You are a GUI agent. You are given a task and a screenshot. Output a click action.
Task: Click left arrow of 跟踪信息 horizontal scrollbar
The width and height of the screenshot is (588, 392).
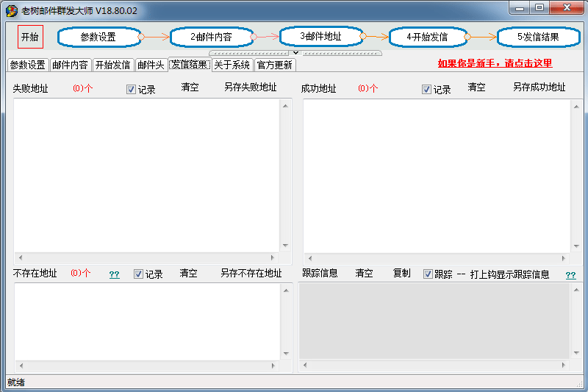[305, 365]
